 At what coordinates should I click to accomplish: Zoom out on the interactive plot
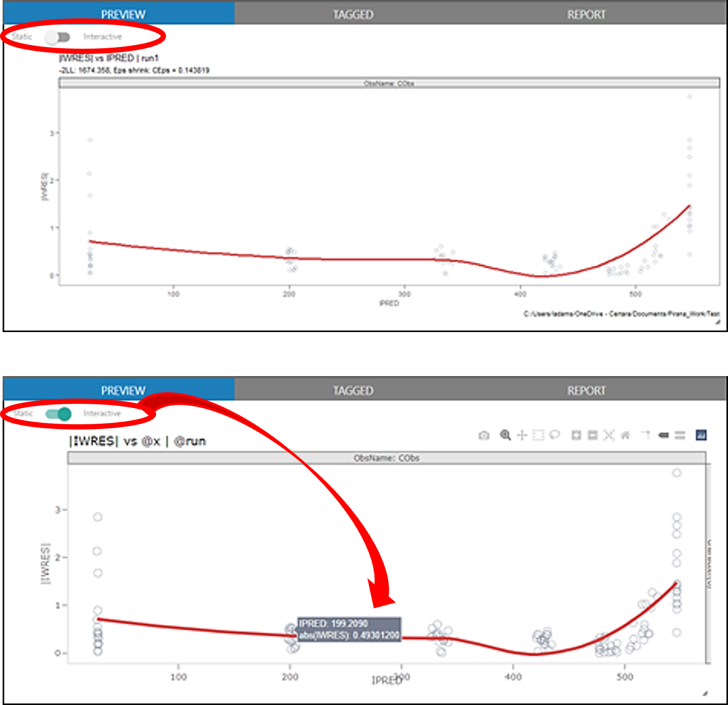pyautogui.click(x=593, y=435)
